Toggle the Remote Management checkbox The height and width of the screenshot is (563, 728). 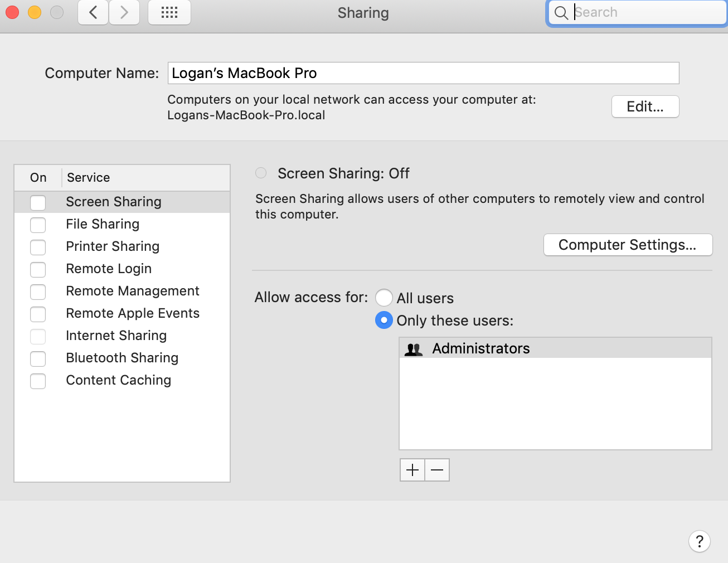pos(38,292)
